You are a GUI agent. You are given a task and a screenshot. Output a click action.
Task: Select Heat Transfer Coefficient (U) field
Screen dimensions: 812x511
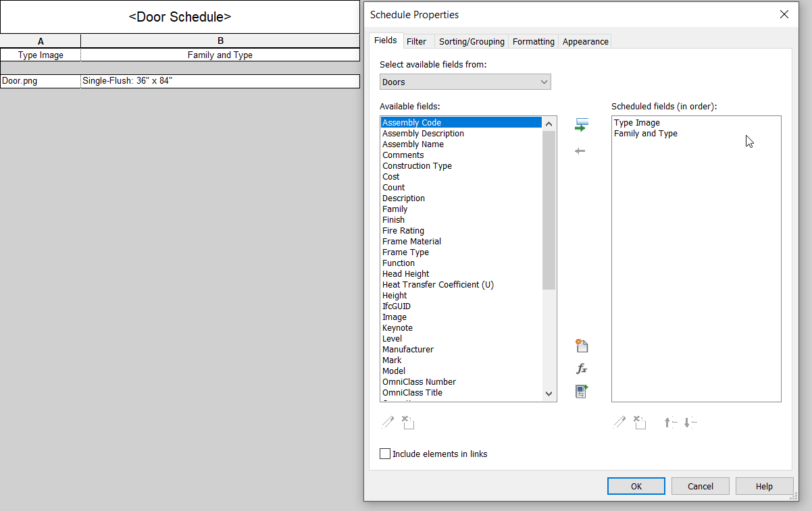[x=461, y=285]
